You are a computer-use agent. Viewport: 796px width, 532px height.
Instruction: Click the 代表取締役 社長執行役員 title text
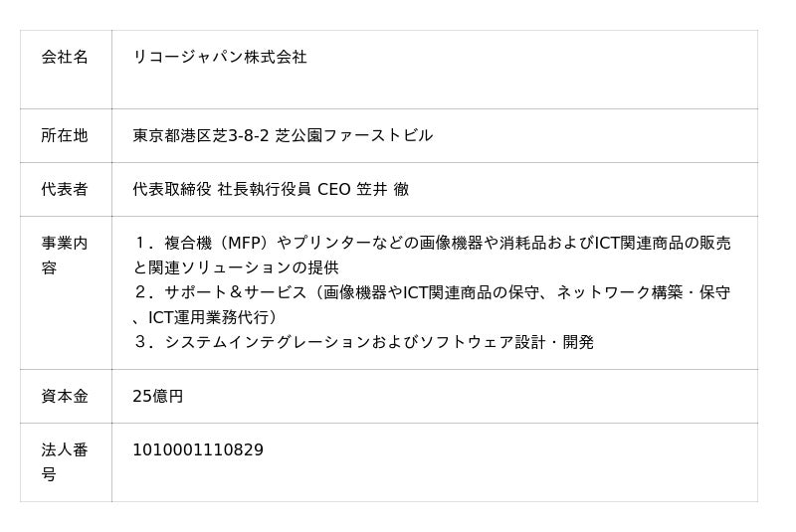coord(222,189)
